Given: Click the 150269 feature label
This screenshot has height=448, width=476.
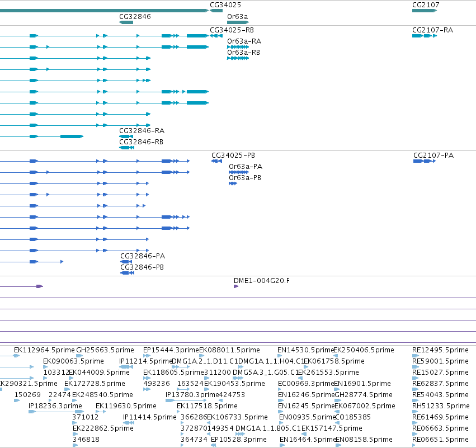Looking at the screenshot, I should [27, 395].
